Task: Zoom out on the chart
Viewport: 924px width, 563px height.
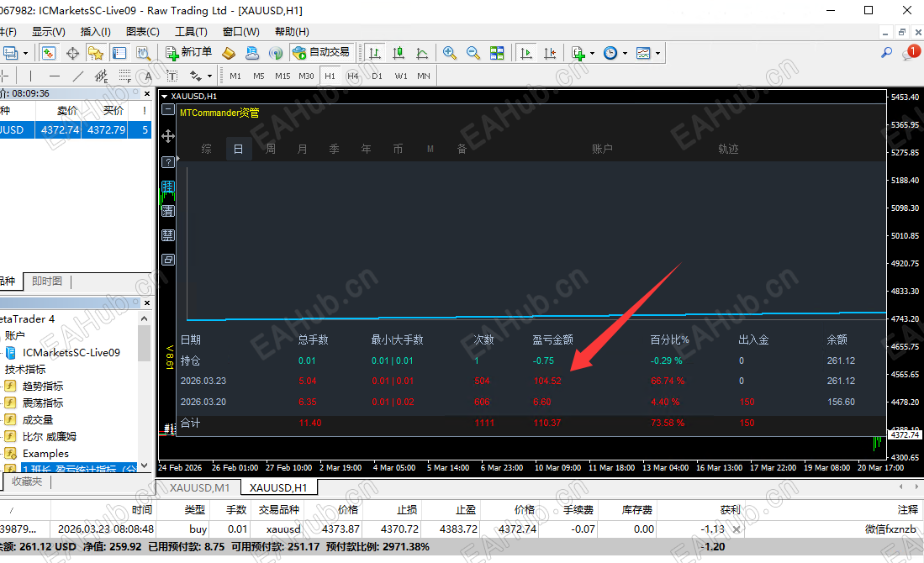Action: tap(473, 53)
